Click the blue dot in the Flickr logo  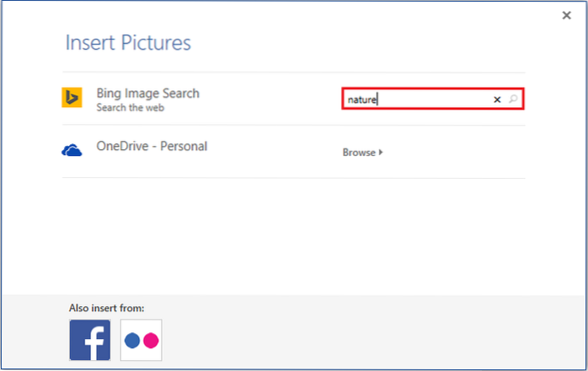pyautogui.click(x=131, y=341)
